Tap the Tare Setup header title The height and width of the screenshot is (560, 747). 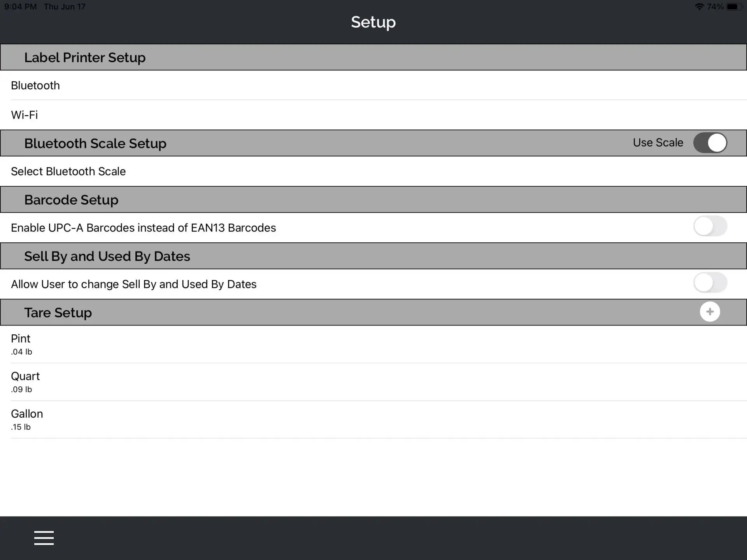pos(58,312)
